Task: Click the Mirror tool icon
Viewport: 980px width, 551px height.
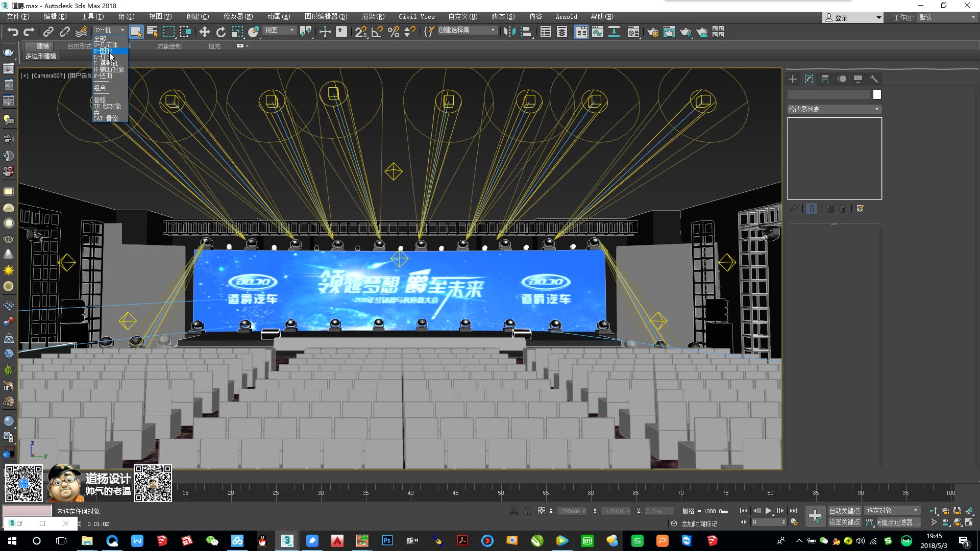Action: click(509, 32)
